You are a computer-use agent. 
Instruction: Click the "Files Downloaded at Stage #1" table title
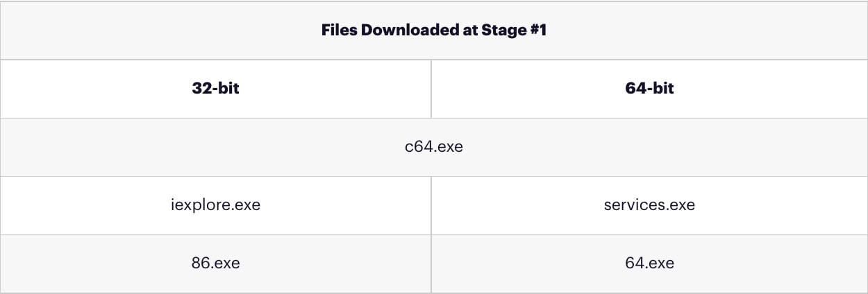(x=434, y=31)
